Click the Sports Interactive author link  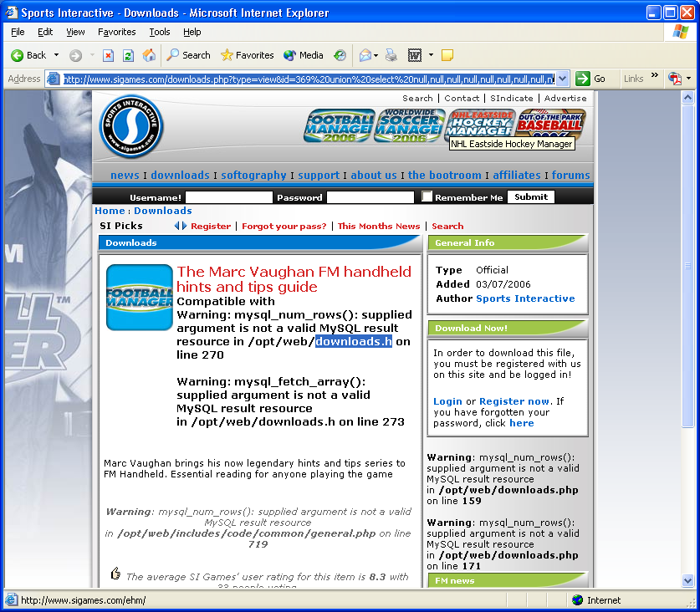pos(525,298)
